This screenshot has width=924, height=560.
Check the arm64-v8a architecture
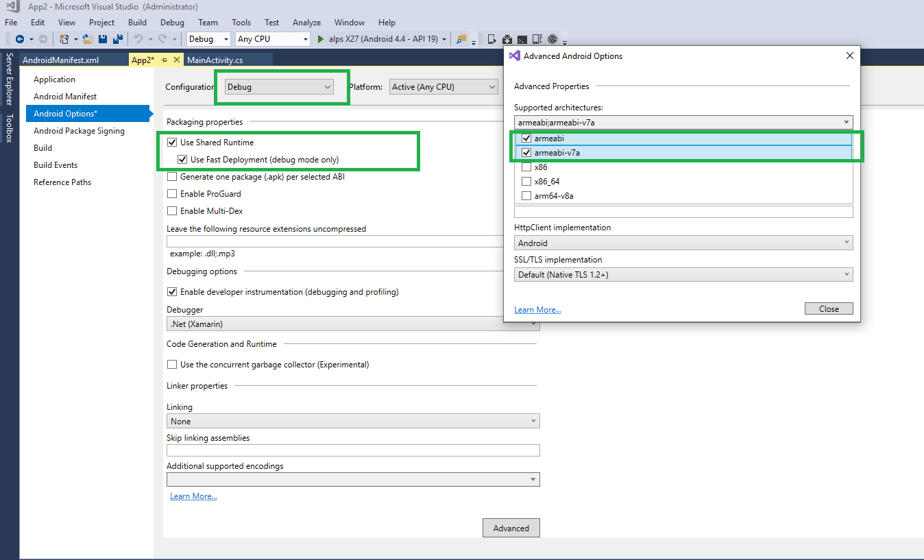coord(526,196)
